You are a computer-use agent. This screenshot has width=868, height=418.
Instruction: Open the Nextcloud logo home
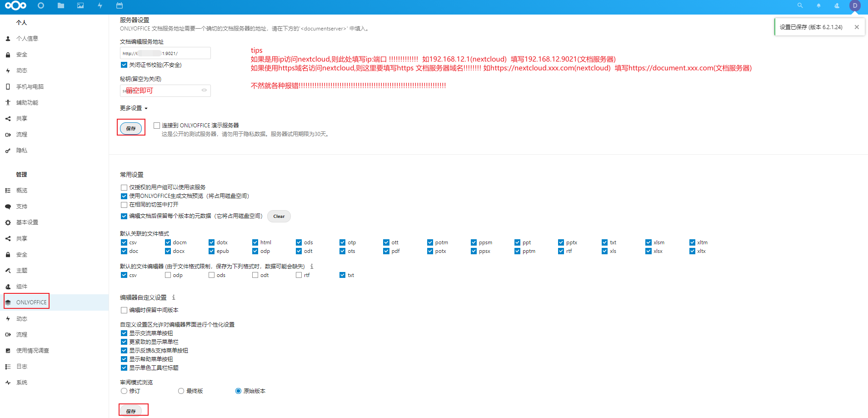[x=16, y=5]
